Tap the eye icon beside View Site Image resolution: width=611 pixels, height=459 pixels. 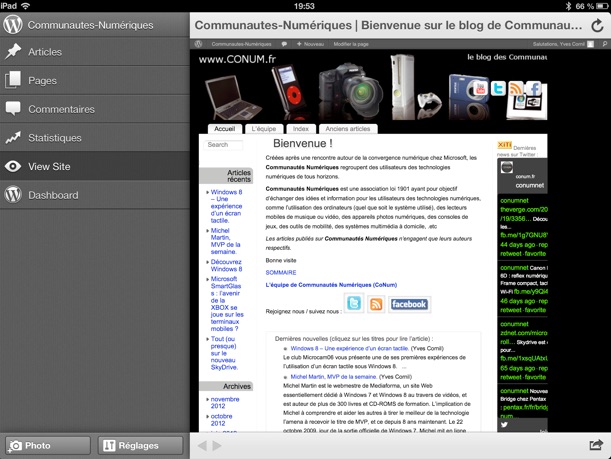13,166
